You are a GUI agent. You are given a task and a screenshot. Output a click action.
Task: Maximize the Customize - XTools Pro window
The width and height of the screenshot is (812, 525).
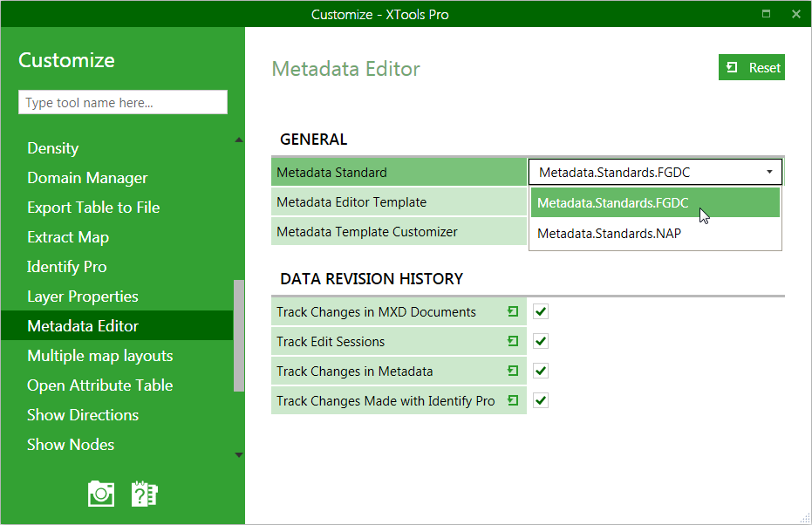tap(766, 14)
